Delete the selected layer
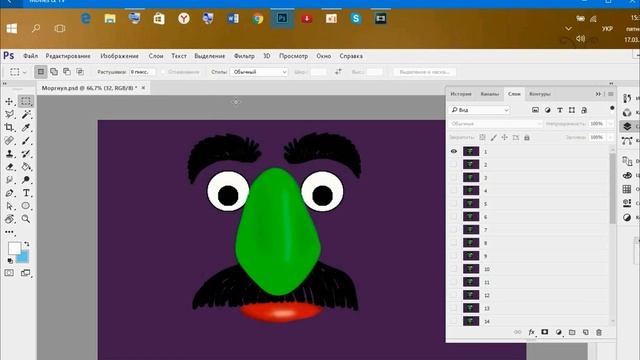 coord(599,332)
